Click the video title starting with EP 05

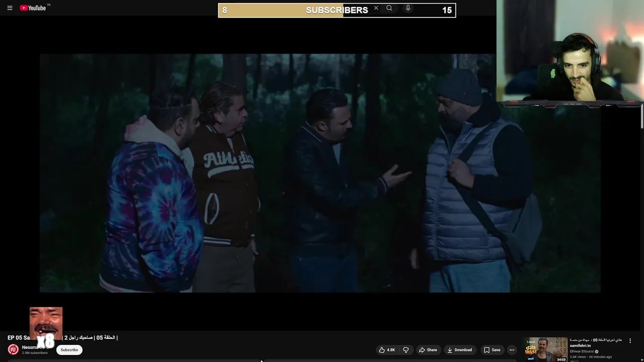point(62,338)
